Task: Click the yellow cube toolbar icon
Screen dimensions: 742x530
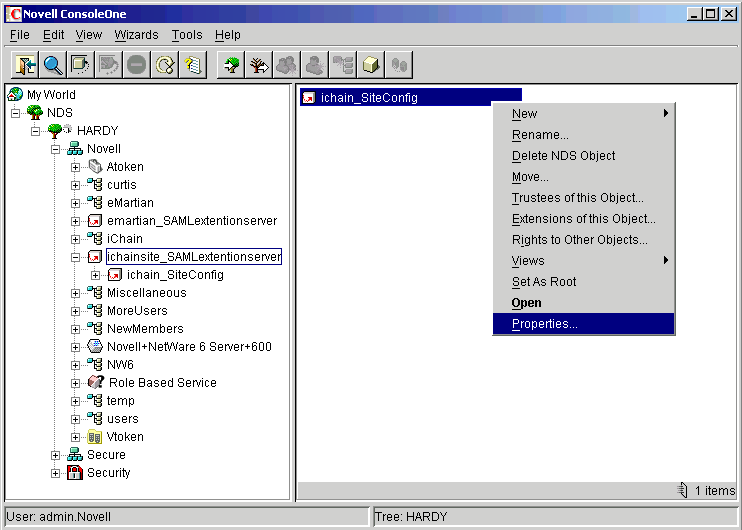Action: (x=370, y=65)
